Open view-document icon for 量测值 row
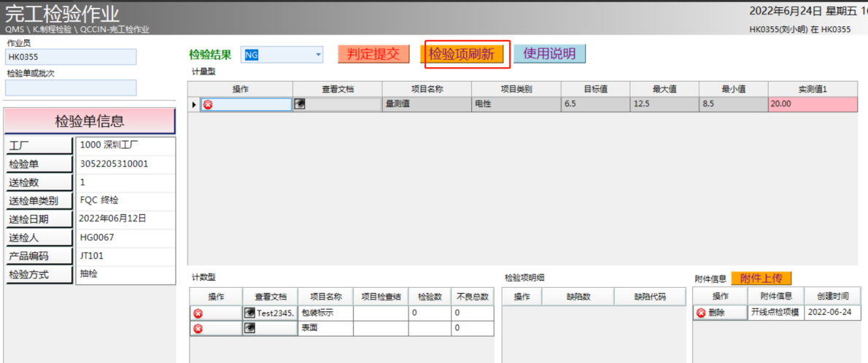 coord(300,104)
